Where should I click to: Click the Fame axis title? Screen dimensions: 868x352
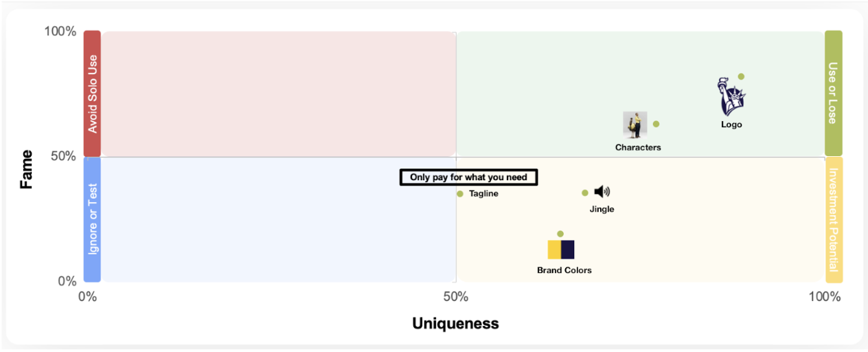[x=26, y=169]
